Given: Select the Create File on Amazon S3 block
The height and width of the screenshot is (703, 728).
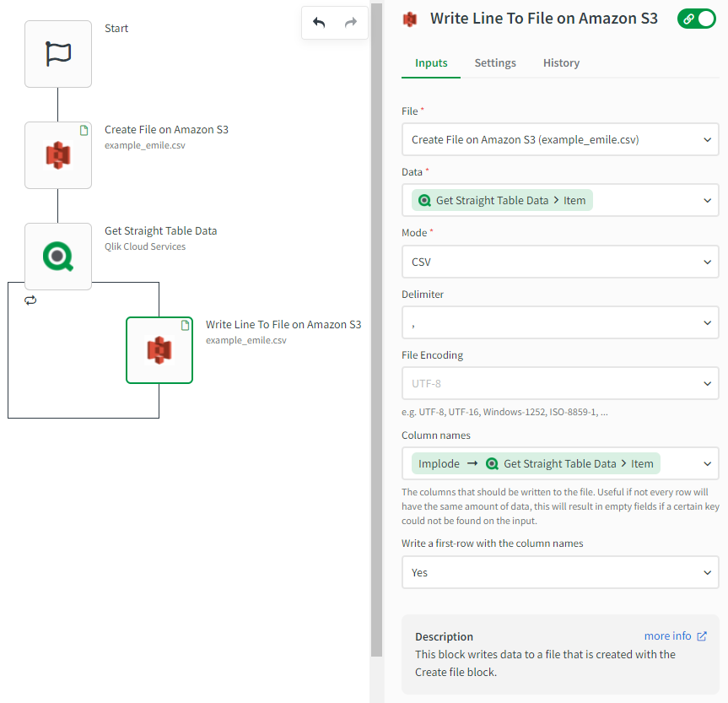Looking at the screenshot, I should [58, 155].
